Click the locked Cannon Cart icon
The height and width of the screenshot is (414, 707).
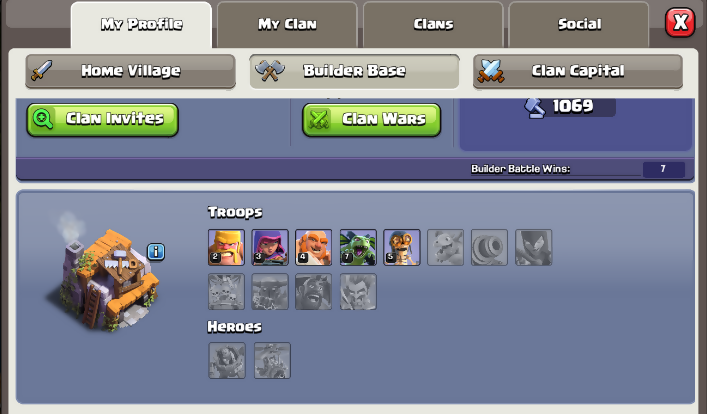(489, 247)
